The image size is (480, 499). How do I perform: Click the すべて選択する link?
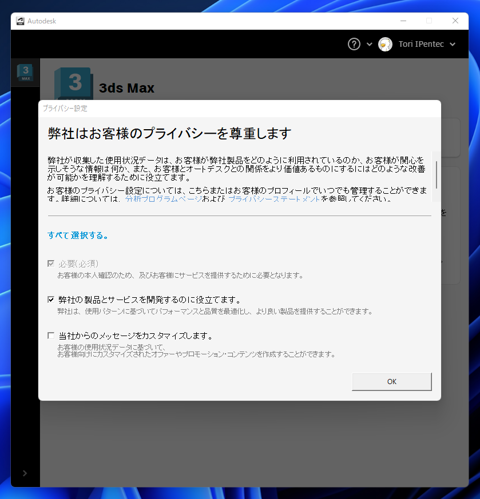click(x=78, y=235)
